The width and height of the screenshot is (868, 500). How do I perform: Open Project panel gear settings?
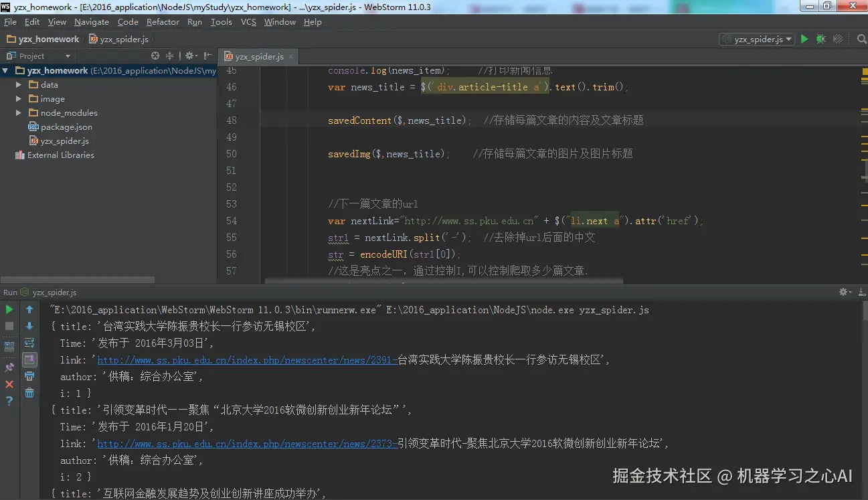191,56
